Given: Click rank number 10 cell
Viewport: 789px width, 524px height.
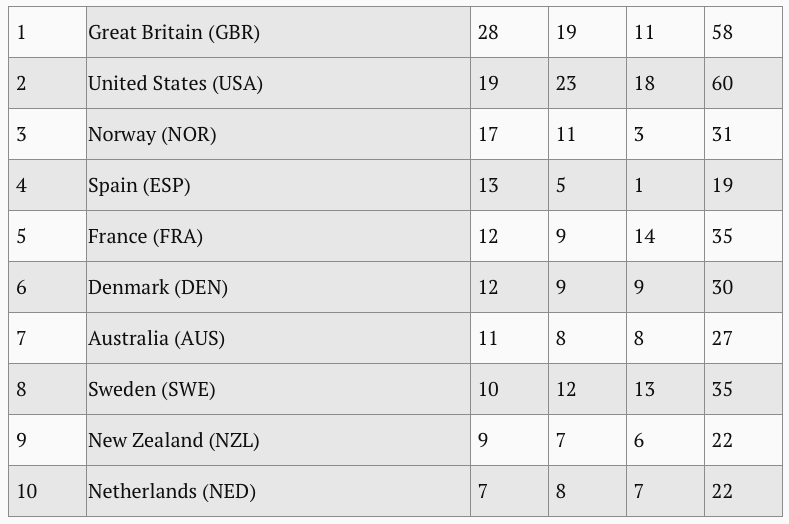Looking at the screenshot, I should coord(47,491).
